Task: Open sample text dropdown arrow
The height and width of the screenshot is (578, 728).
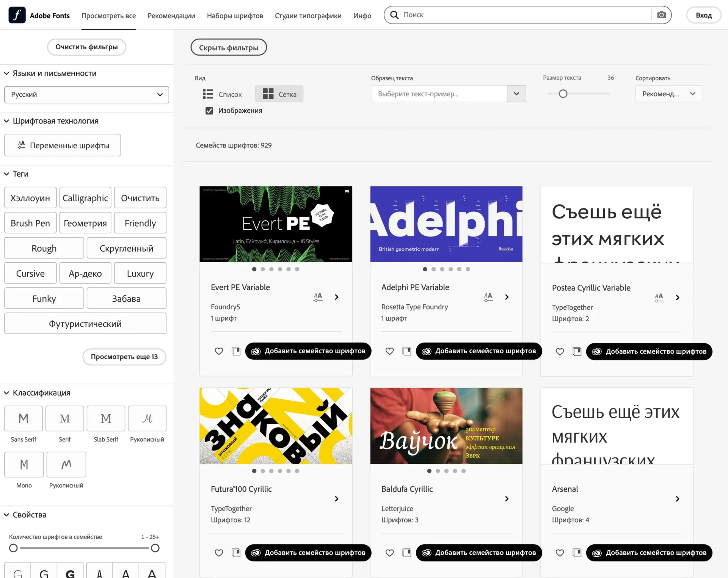Action: tap(516, 94)
